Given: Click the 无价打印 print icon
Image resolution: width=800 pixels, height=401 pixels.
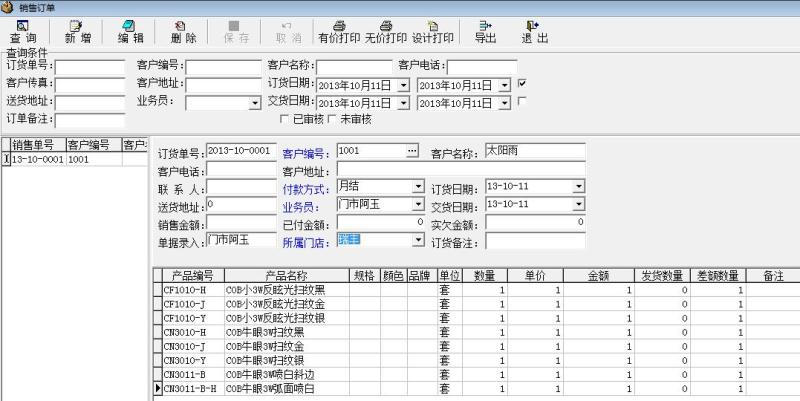Looking at the screenshot, I should [x=386, y=31].
